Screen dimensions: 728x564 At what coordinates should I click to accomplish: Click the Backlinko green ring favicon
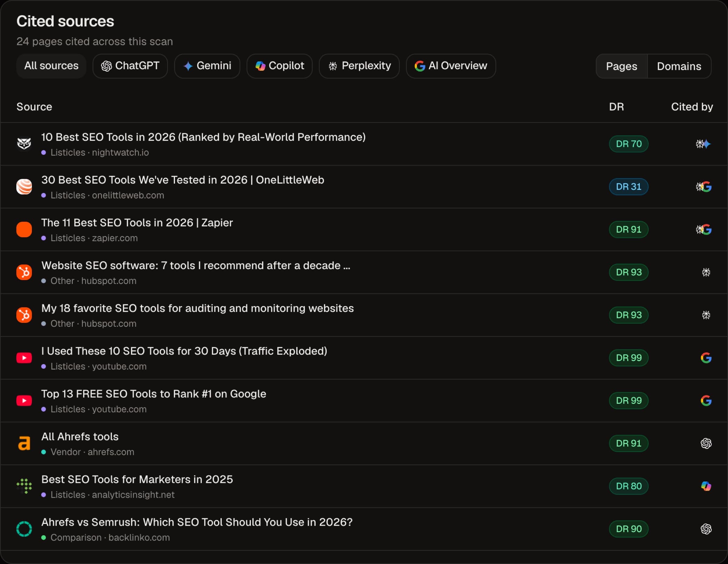pyautogui.click(x=24, y=529)
